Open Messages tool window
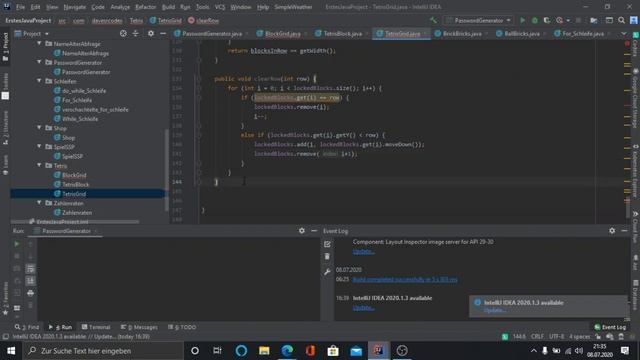Viewport: 640px width, 360px height. coord(139,327)
